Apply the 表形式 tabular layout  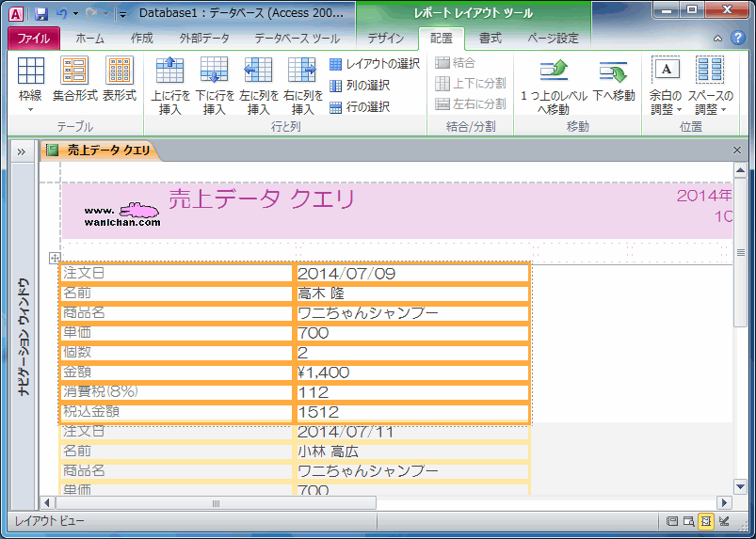[119, 79]
